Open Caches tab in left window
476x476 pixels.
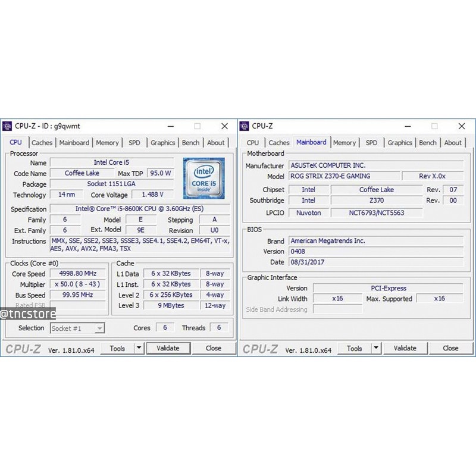pyautogui.click(x=42, y=143)
